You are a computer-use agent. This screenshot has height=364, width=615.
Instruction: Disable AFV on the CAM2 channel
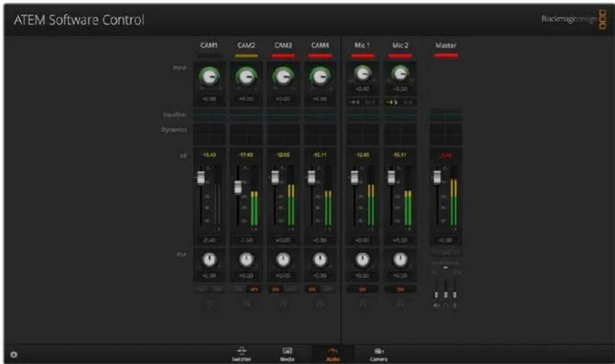254,290
